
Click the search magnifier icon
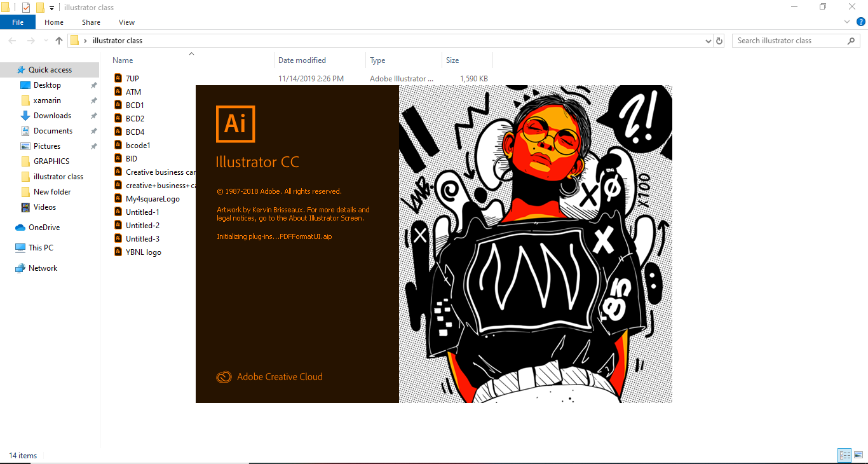[851, 41]
